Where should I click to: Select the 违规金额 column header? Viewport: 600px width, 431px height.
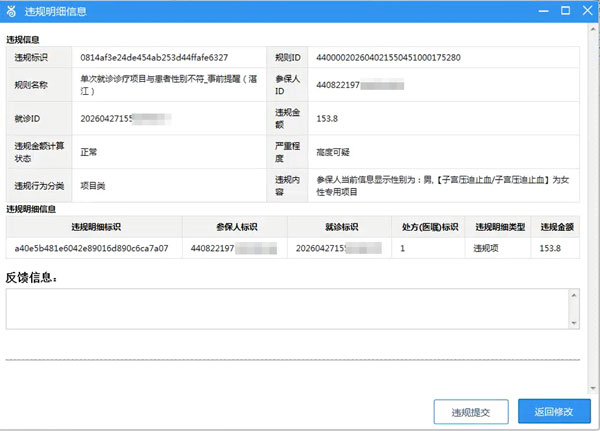(557, 227)
